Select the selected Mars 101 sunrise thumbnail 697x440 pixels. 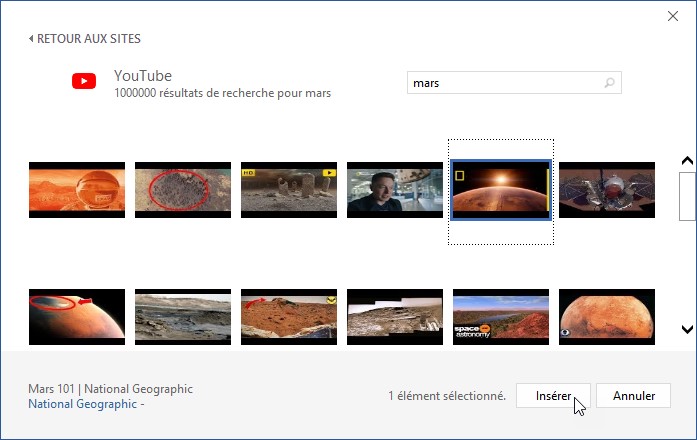pos(500,190)
